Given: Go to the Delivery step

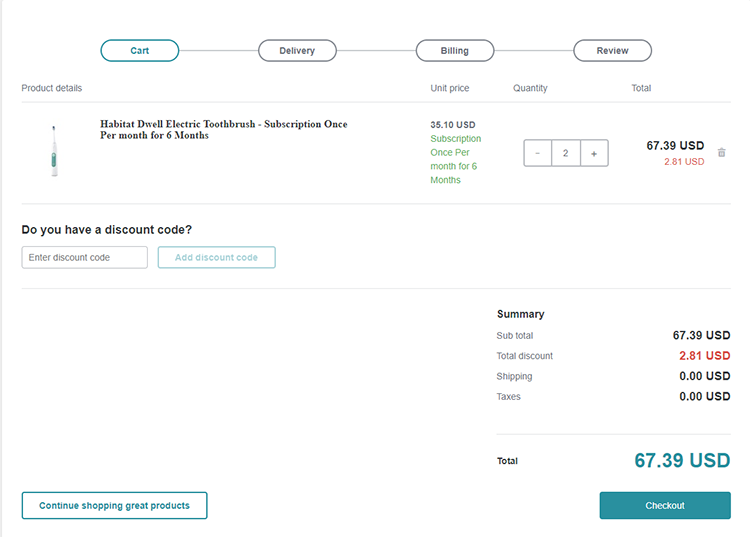Looking at the screenshot, I should pos(297,51).
